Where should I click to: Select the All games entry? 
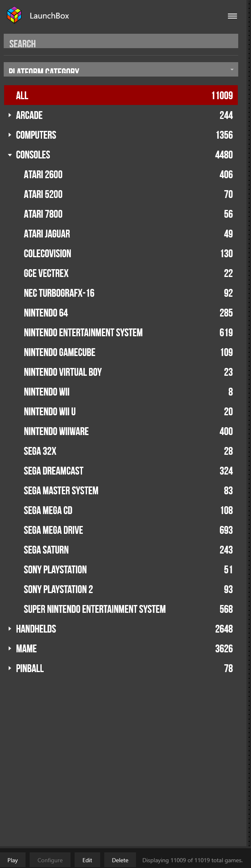(121, 95)
